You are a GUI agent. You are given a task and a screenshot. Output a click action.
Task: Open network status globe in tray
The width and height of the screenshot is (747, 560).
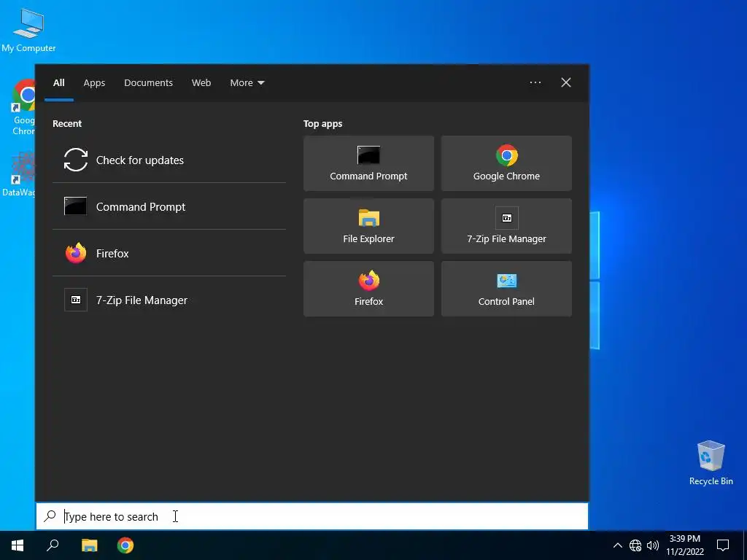tap(635, 545)
